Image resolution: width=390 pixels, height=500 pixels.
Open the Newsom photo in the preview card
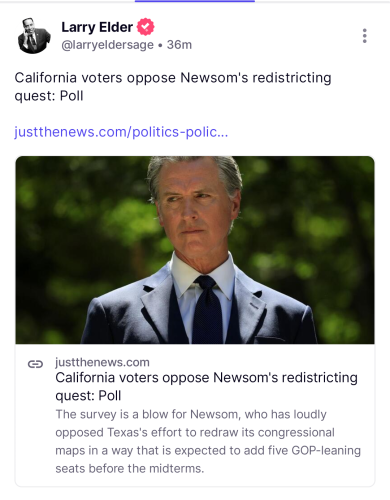(195, 250)
